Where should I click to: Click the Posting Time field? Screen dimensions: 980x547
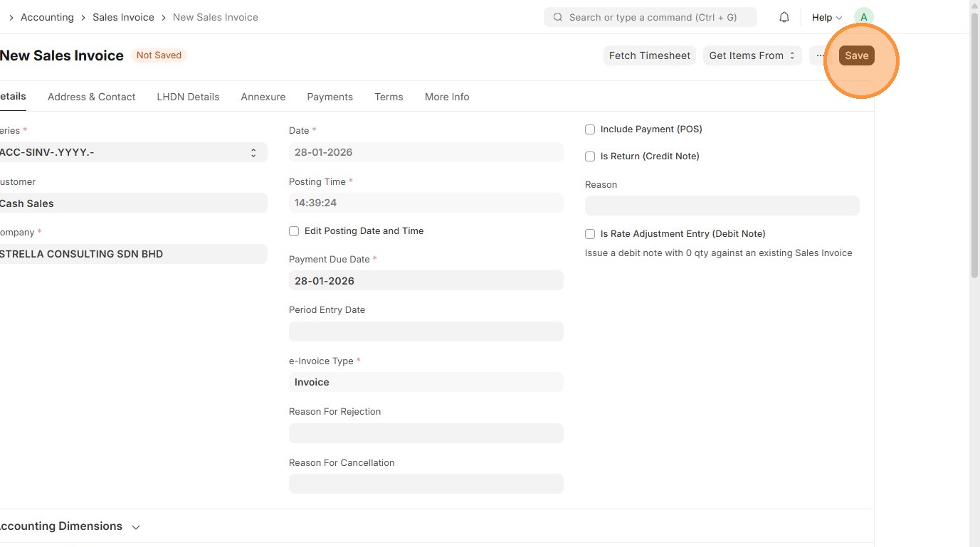pyautogui.click(x=426, y=203)
